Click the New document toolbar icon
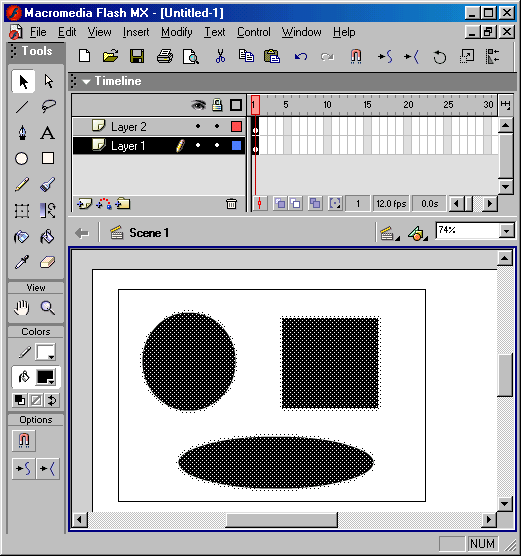Viewport: 521px width, 556px height. [x=84, y=56]
